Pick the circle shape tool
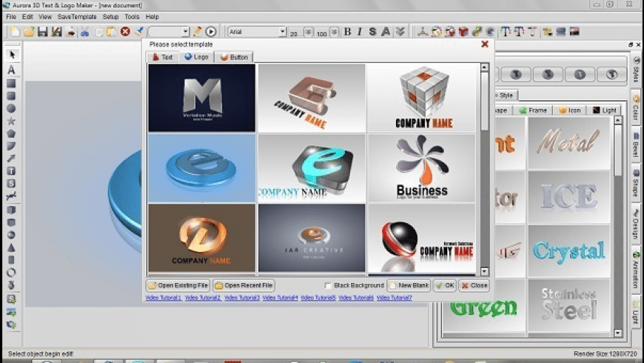Viewport: 644px width, 363px height. tap(12, 108)
